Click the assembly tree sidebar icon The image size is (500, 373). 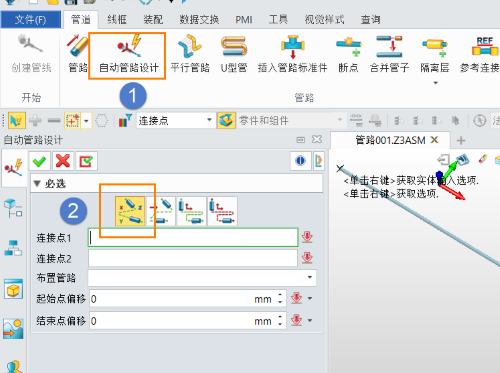coord(13,207)
